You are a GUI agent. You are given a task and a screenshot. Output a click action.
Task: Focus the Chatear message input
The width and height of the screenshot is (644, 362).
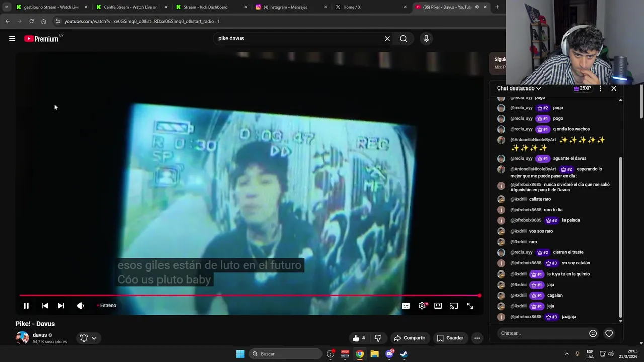(x=542, y=333)
